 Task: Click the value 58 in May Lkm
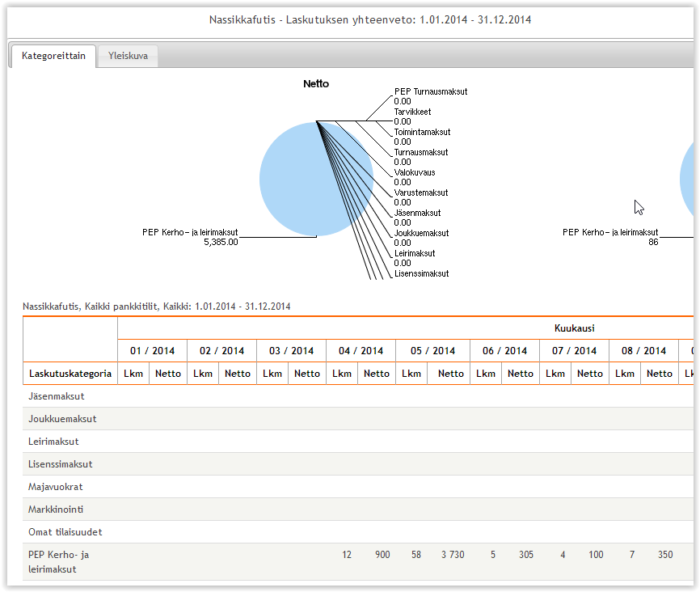pyautogui.click(x=416, y=555)
